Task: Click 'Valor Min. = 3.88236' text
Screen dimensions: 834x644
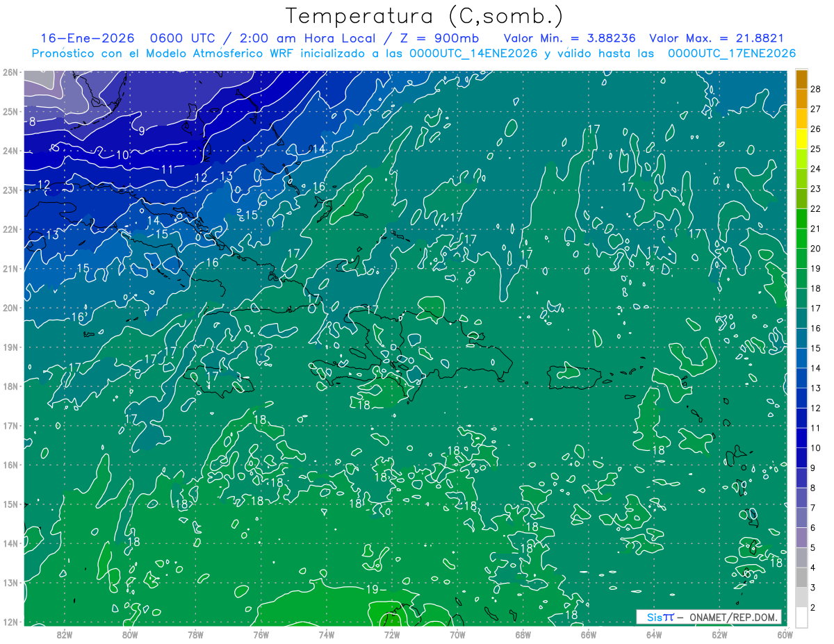Action: (569, 39)
